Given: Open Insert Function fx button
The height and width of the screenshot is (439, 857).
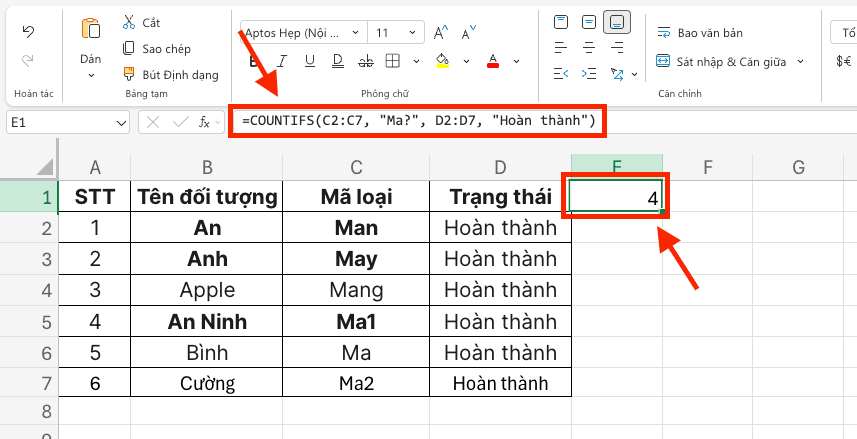Looking at the screenshot, I should tap(204, 122).
